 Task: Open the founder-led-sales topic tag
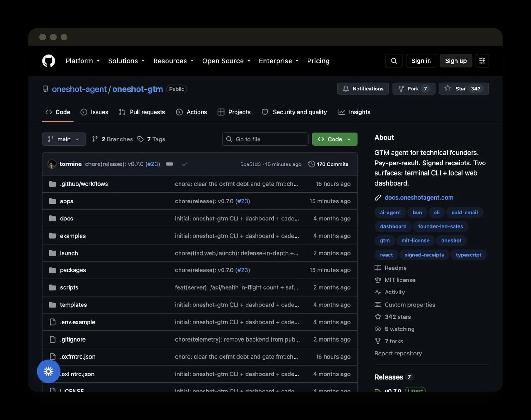(x=440, y=226)
